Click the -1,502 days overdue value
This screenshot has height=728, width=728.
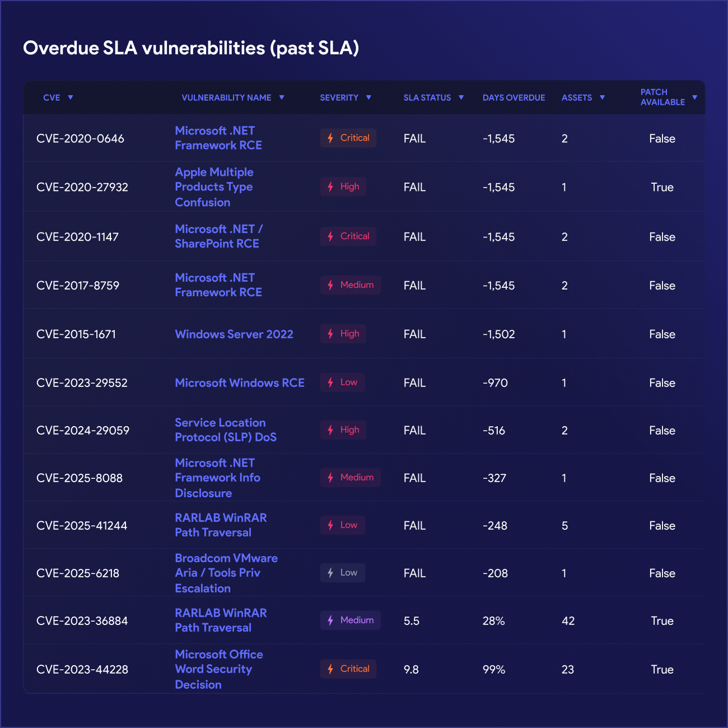point(498,334)
